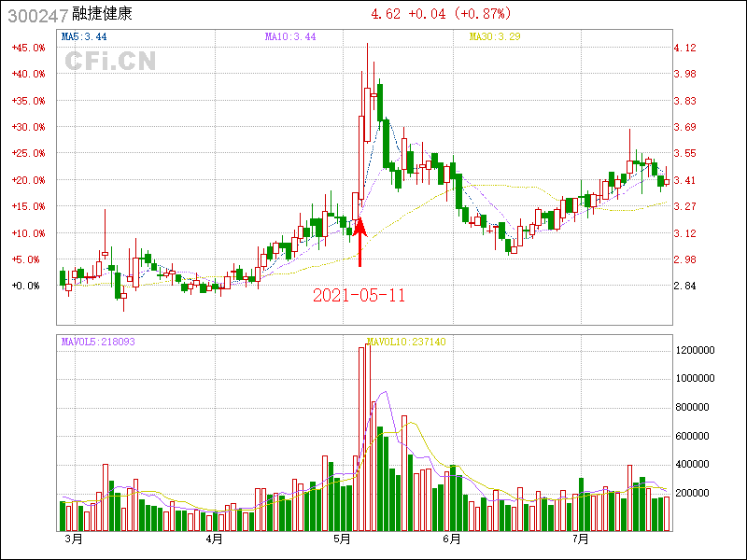
Task: Select the 6月 label on time axis
Action: pyautogui.click(x=452, y=539)
